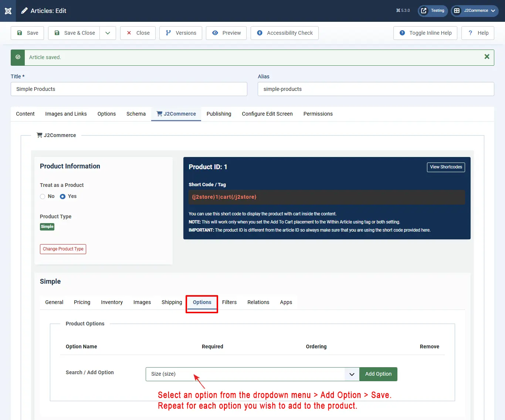Expand the Save & Close dropdown arrow
The height and width of the screenshot is (420, 505).
click(108, 33)
